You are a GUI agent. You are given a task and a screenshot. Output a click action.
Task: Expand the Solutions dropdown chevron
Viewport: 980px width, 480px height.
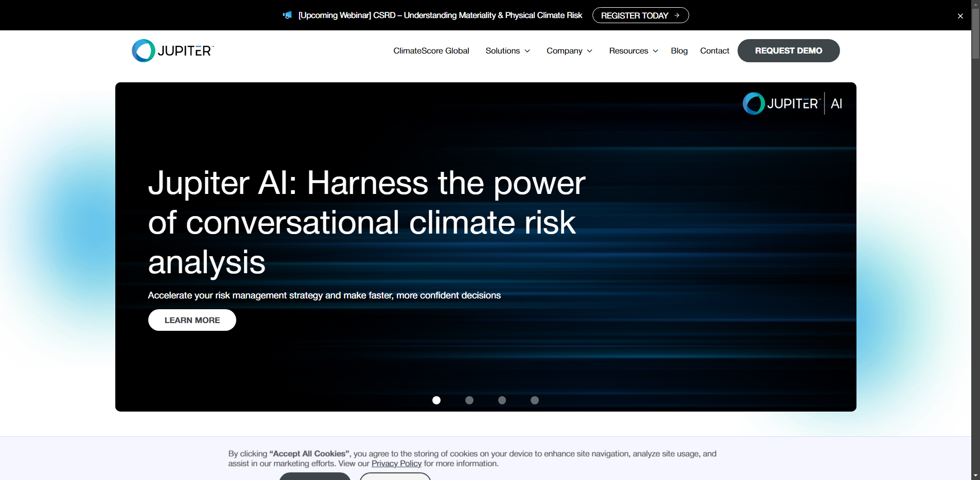point(527,51)
